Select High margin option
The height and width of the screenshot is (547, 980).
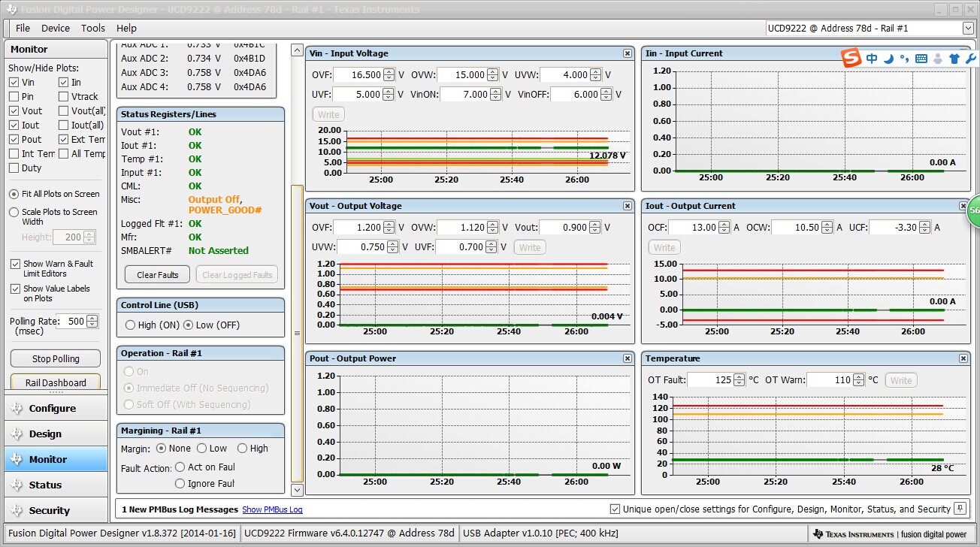click(242, 449)
